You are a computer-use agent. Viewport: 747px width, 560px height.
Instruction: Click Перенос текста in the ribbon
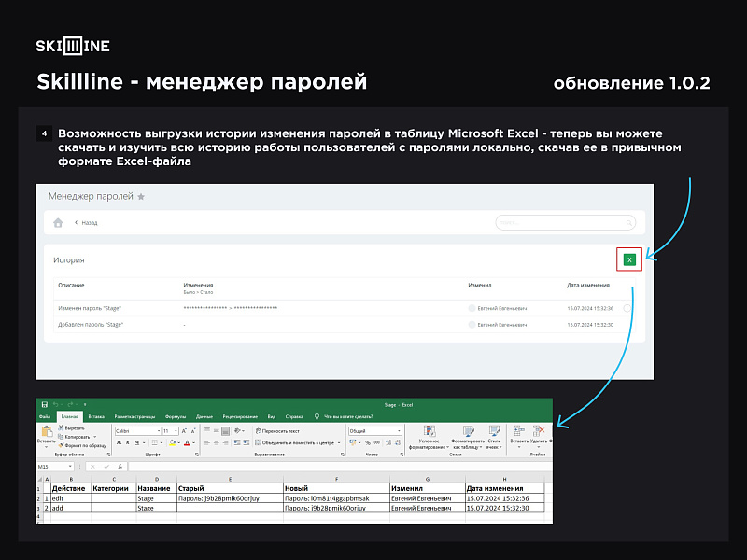click(278, 429)
